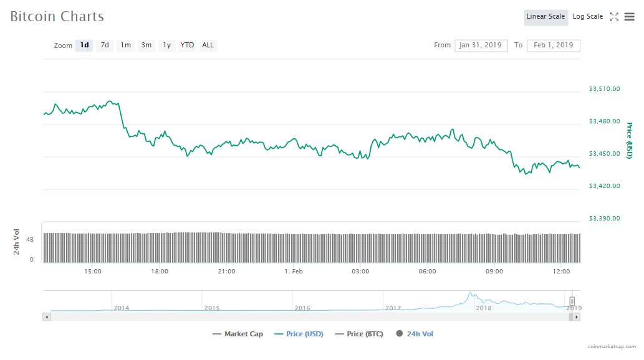Set zoom to 3m
The width and height of the screenshot is (644, 360).
pos(146,45)
